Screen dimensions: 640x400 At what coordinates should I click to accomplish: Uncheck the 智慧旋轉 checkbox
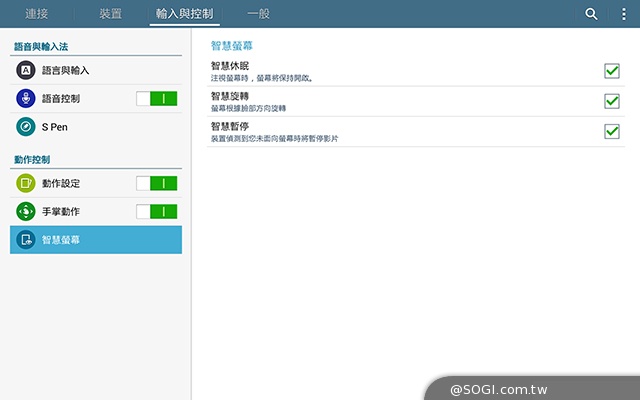click(612, 101)
